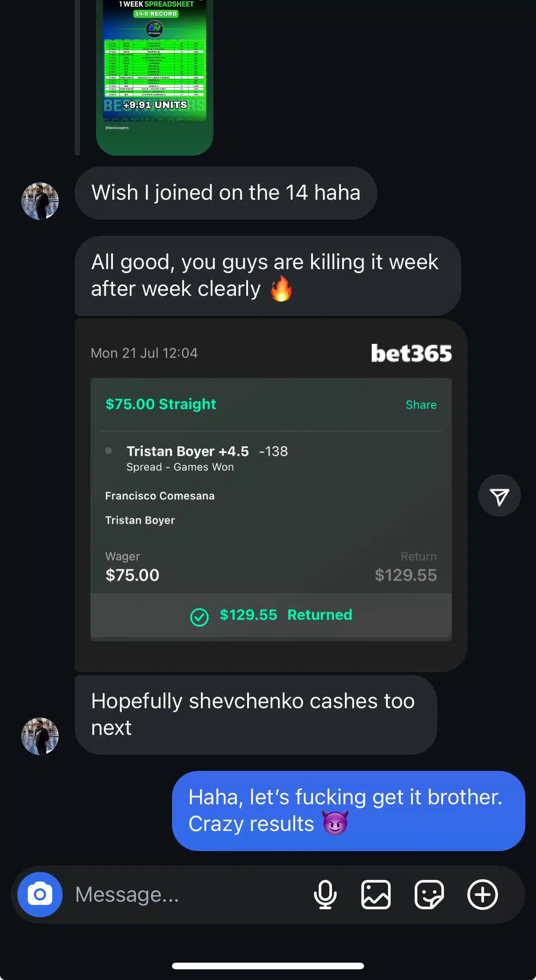Forward the bet365 slip via share arrow
This screenshot has width=536, height=980.
499,496
